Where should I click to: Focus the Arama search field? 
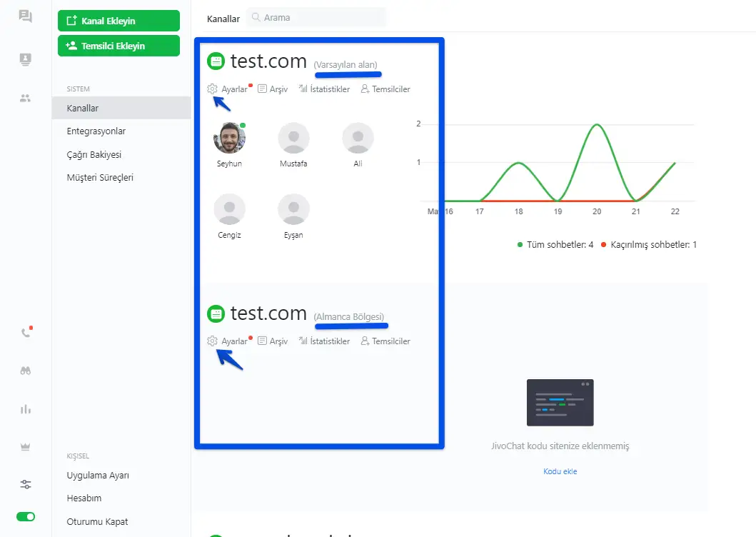point(316,17)
